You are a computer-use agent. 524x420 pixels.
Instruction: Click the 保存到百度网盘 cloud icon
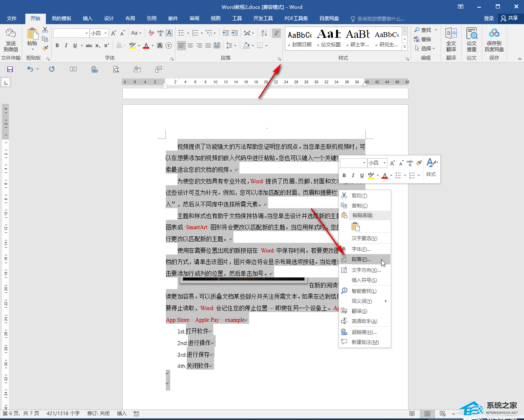tap(494, 39)
